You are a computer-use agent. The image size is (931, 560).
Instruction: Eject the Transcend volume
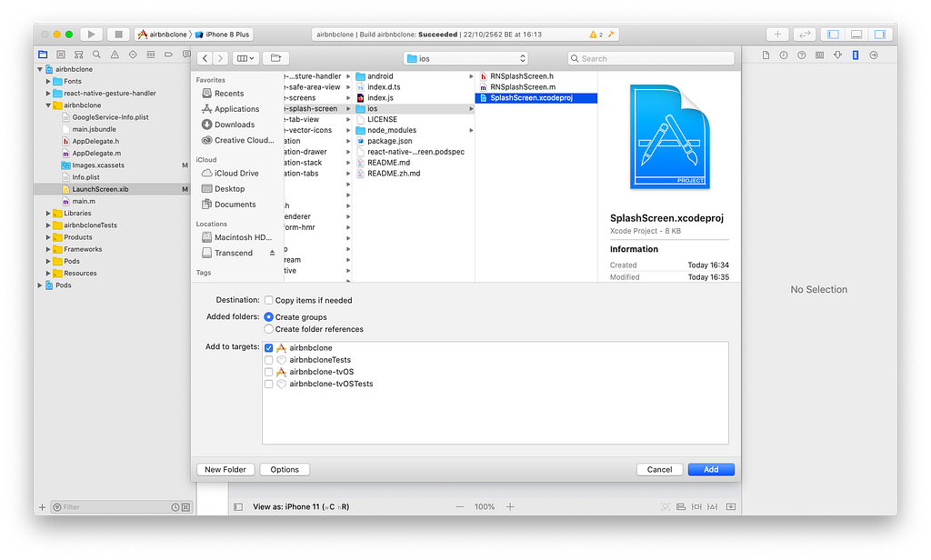[x=272, y=253]
